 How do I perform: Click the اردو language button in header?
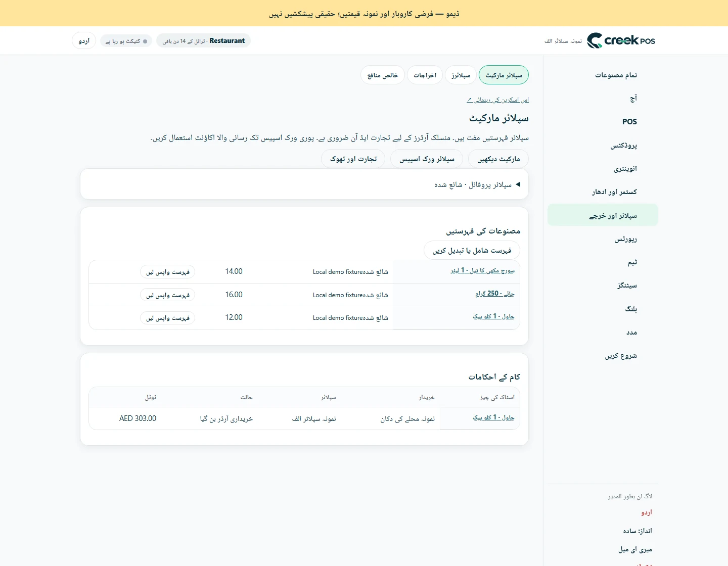[84, 41]
